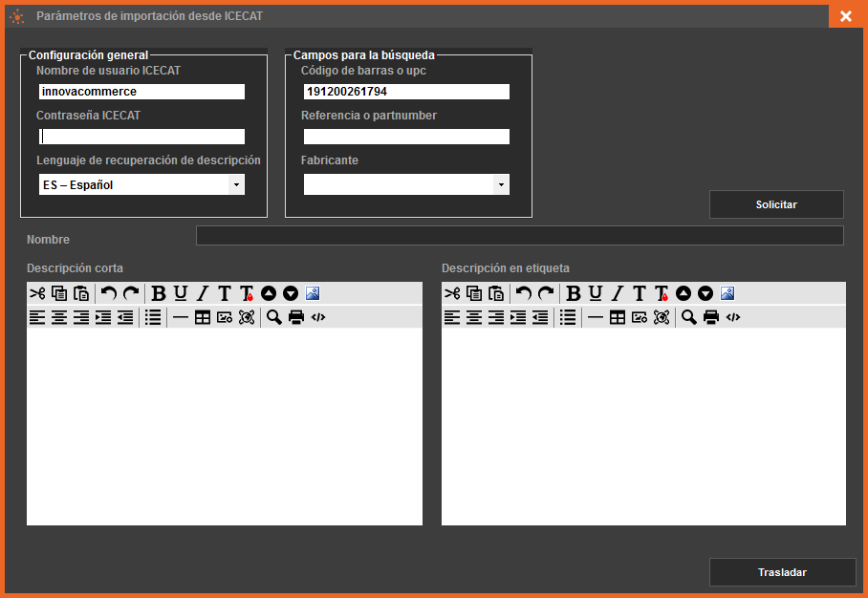Click the insert image icon in the Descripción en etiqueta toolbar
Screen dimensions: 868x598
click(x=727, y=293)
